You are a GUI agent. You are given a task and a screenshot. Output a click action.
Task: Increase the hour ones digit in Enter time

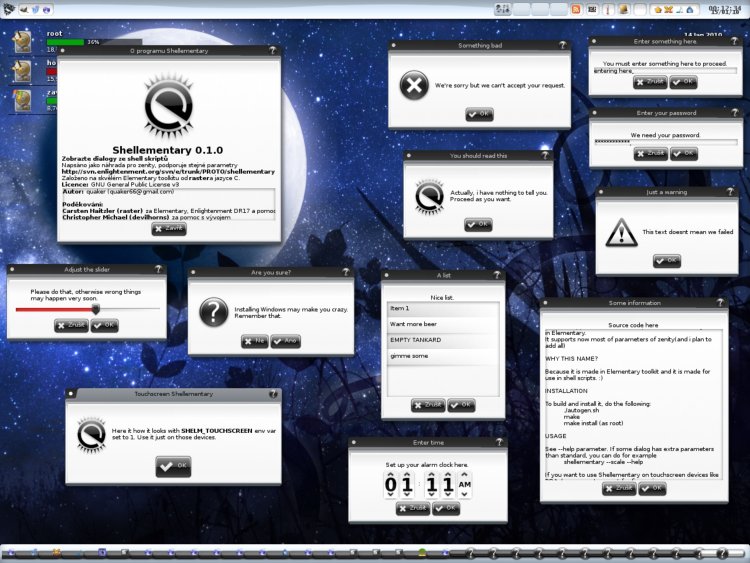pyautogui.click(x=407, y=475)
